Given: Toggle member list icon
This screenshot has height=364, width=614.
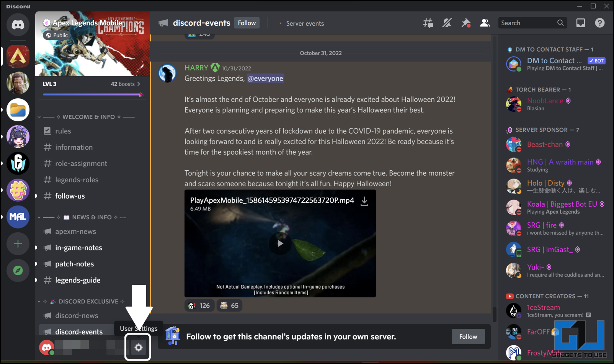Looking at the screenshot, I should [485, 23].
